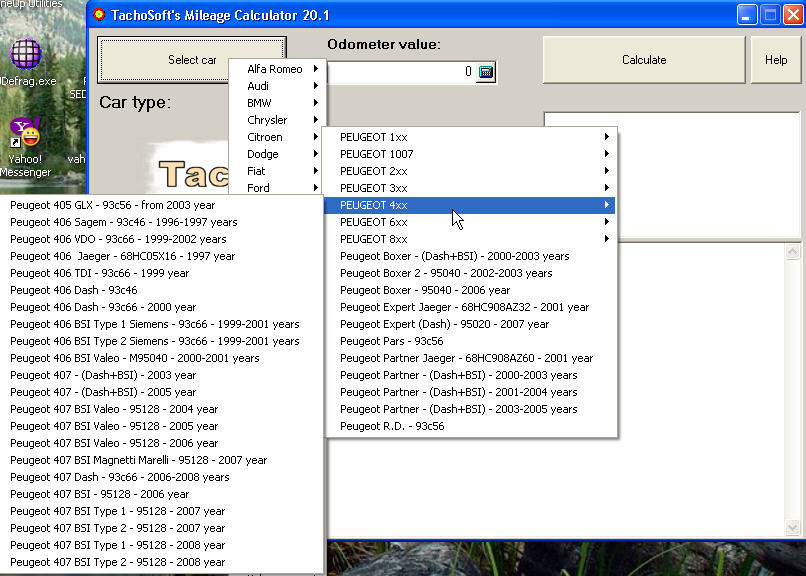Select Peugeot 405 GLX 93c56 entry
The height and width of the screenshot is (576, 806).
(x=161, y=205)
